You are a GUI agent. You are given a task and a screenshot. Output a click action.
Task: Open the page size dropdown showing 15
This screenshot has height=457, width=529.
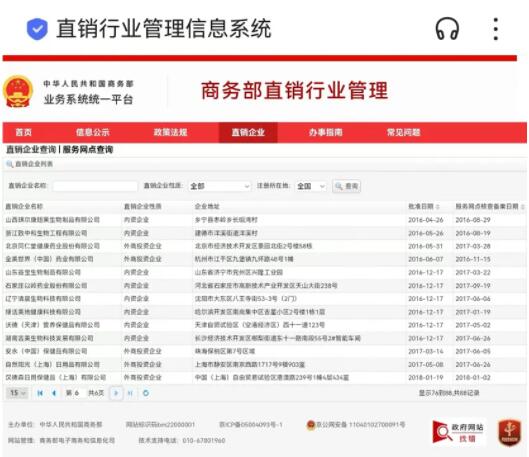pos(18,393)
